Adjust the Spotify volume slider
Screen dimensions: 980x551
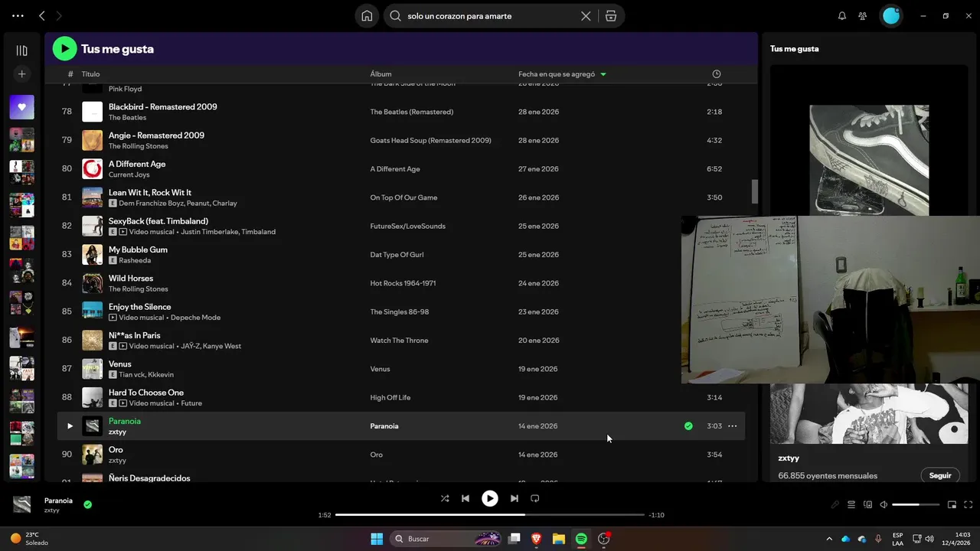pos(916,505)
